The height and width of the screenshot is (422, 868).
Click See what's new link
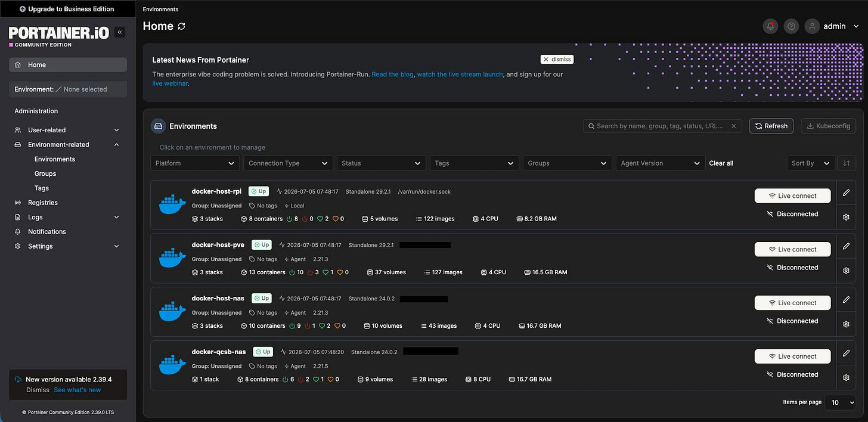pos(77,390)
